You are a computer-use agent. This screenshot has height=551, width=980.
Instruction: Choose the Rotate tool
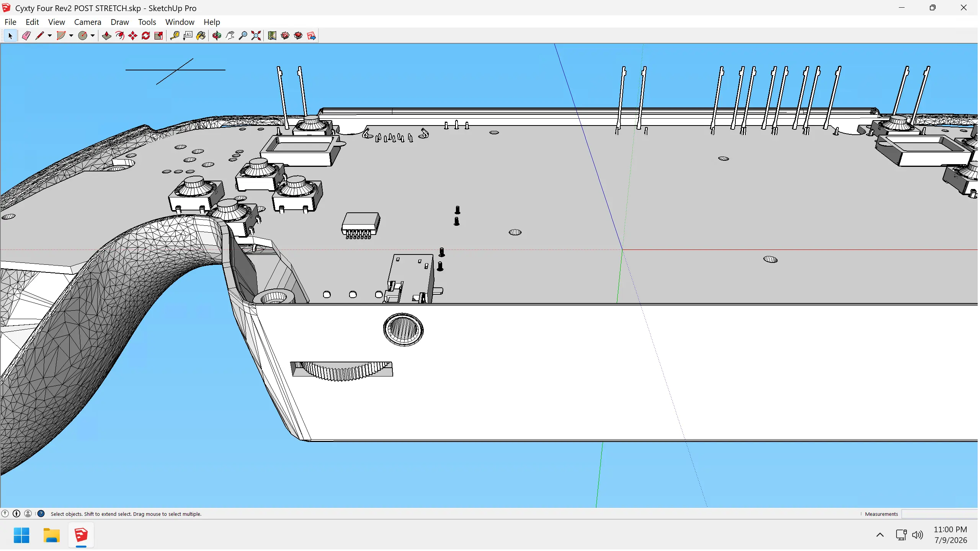(146, 36)
